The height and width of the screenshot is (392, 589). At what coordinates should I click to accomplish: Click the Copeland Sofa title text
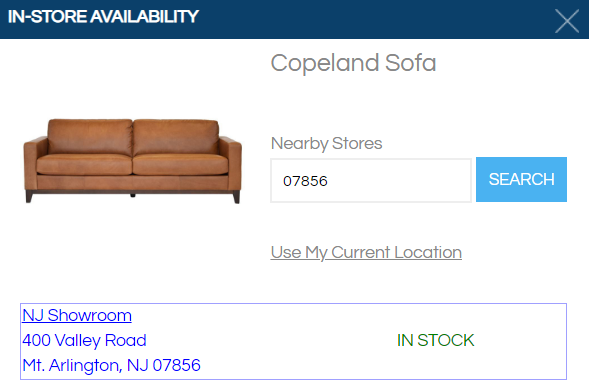pos(353,63)
